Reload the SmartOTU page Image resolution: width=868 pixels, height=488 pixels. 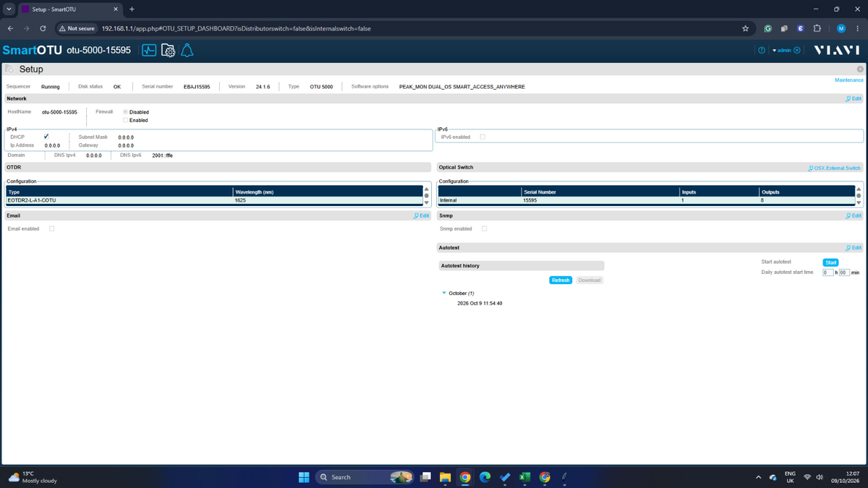coord(43,28)
